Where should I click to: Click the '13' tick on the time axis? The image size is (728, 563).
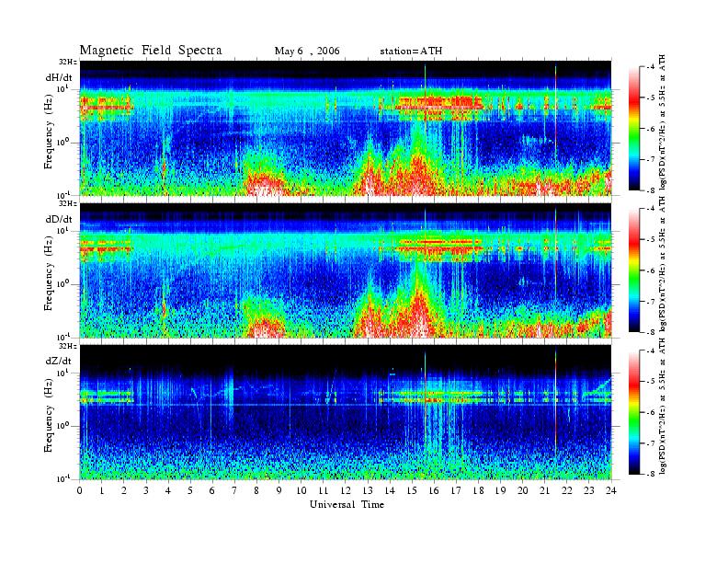(x=368, y=490)
